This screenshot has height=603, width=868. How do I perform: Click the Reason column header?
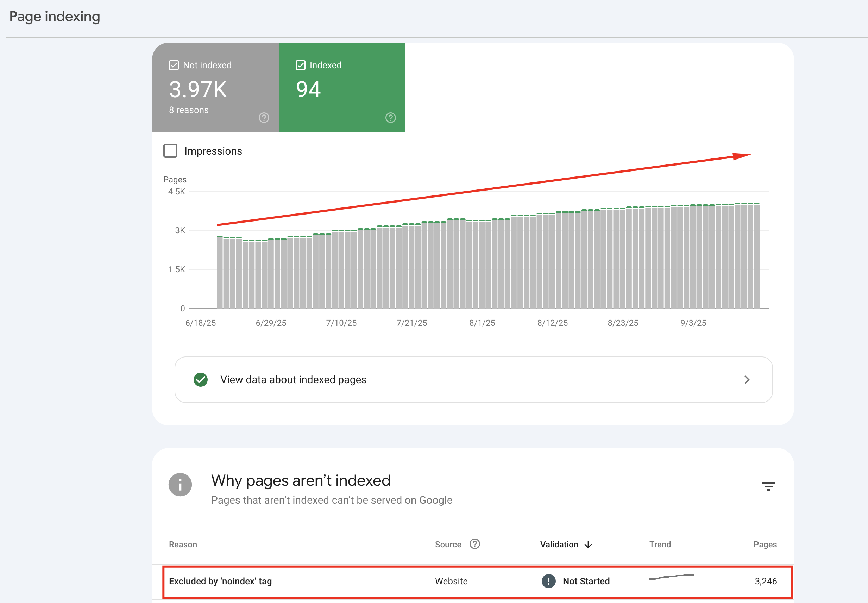pyautogui.click(x=183, y=545)
